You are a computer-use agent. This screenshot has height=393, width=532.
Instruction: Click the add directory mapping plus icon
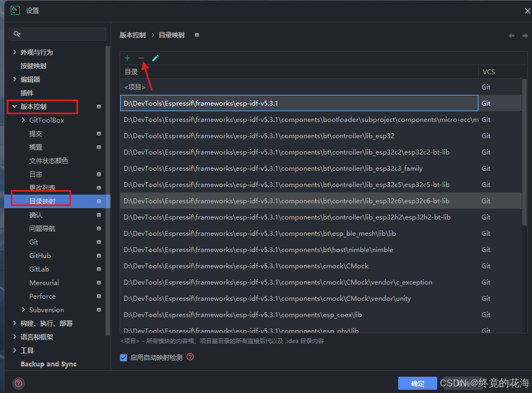point(127,58)
